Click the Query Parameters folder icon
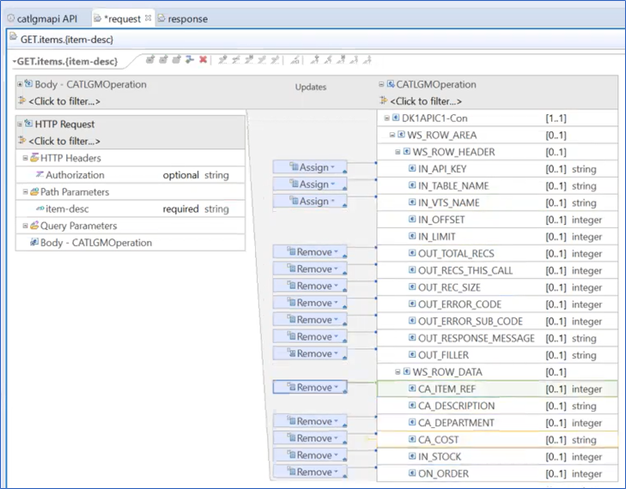This screenshot has width=626, height=489. click(x=34, y=226)
